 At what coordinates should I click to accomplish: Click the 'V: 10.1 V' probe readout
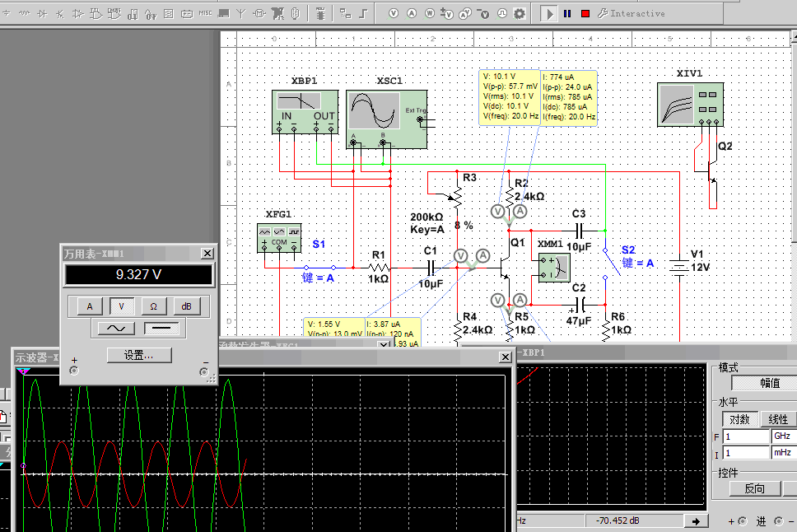(x=499, y=77)
